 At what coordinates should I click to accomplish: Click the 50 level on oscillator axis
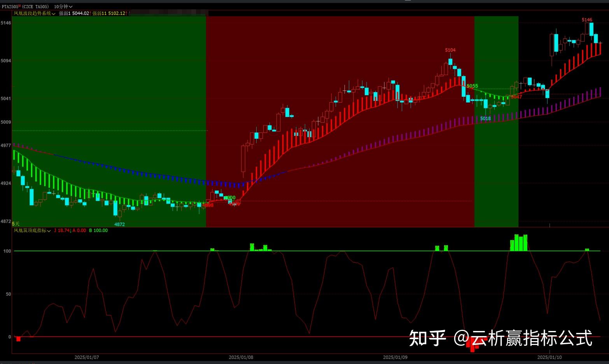[9, 294]
